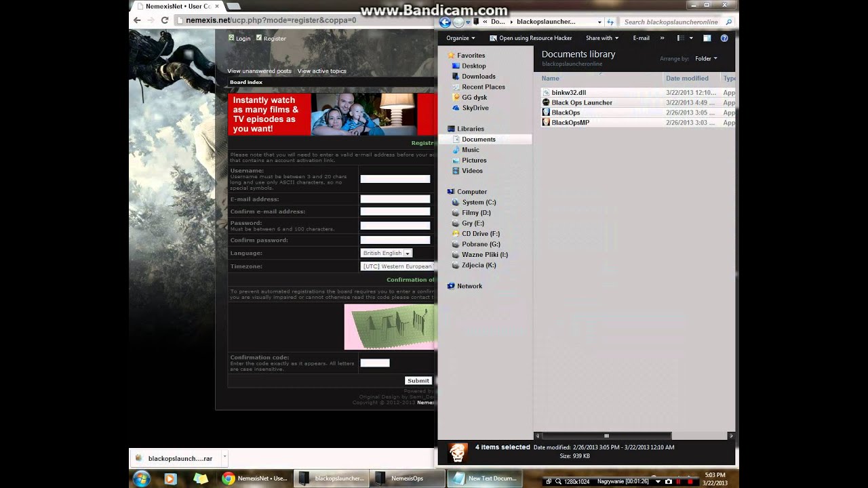Click the magnifier icon in Explorer search
Image resolution: width=868 pixels, height=488 pixels.
pos(729,22)
